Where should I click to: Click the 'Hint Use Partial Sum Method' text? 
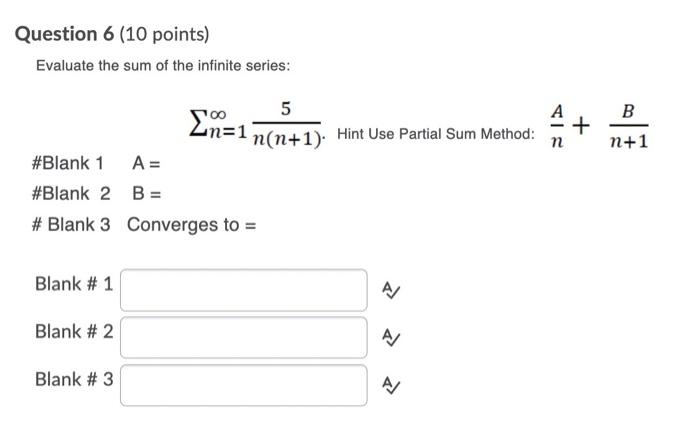(436, 133)
